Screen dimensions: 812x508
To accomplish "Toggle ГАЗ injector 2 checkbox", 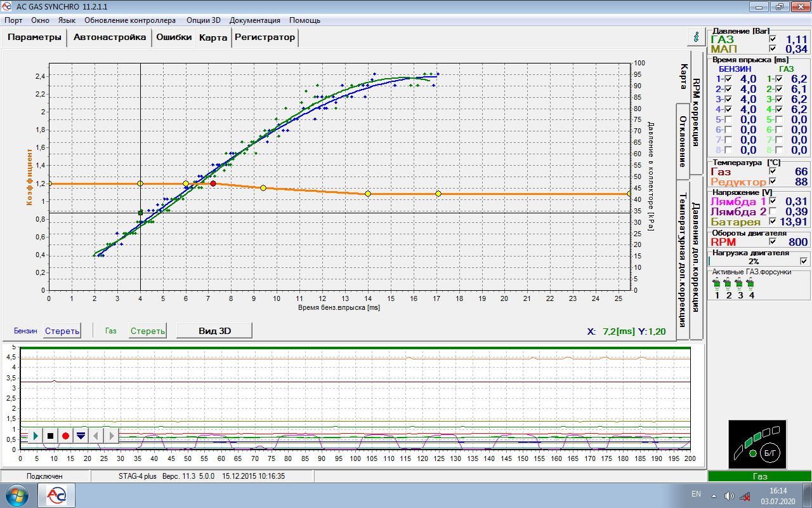I will click(x=778, y=89).
